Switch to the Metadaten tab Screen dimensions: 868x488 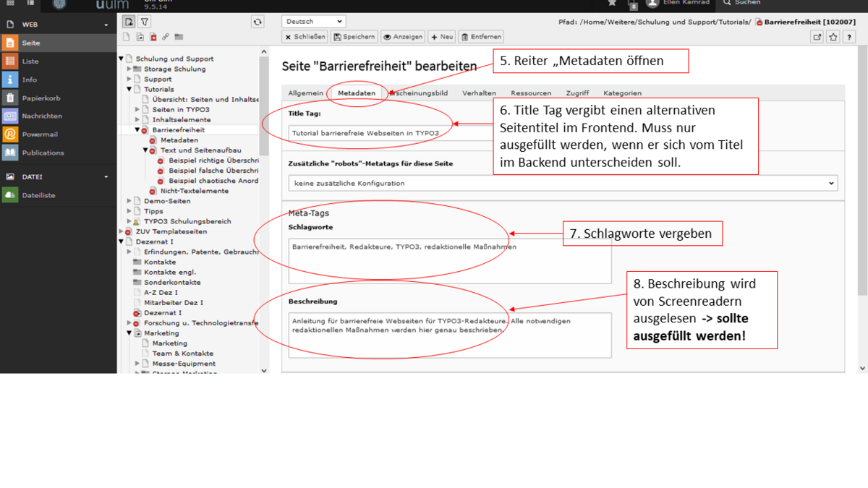357,93
